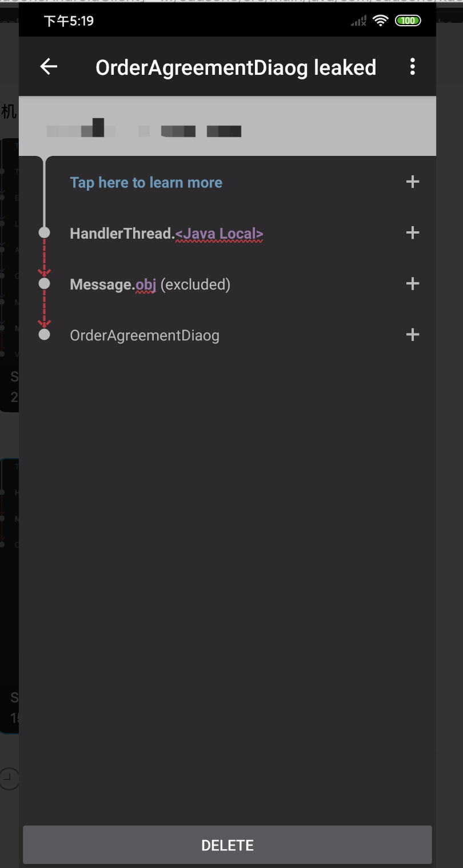The height and width of the screenshot is (868, 463).
Task: Expand the plus next to OrderAgreementDiaog row
Action: click(412, 335)
